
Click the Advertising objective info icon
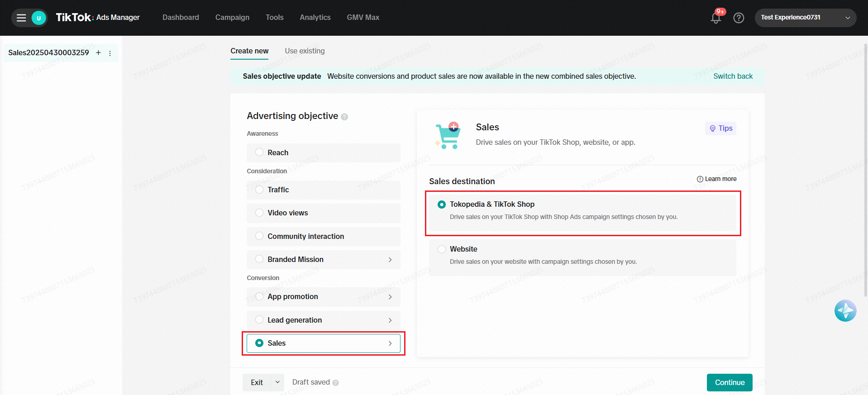(344, 117)
